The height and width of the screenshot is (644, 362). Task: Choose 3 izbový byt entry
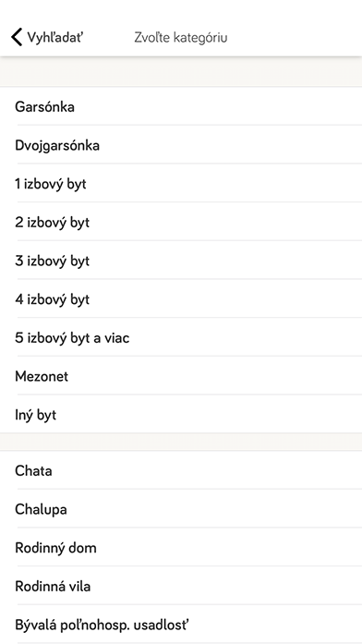181,261
